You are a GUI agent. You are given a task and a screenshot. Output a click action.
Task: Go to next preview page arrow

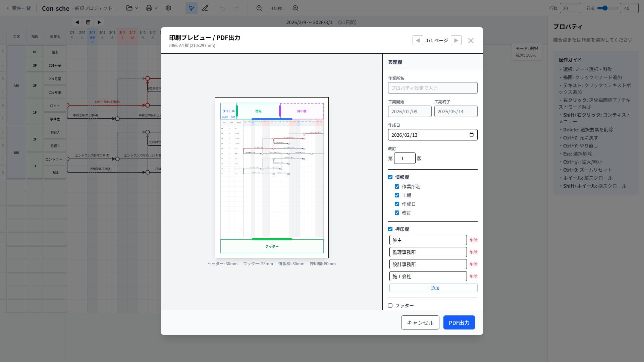pos(456,40)
